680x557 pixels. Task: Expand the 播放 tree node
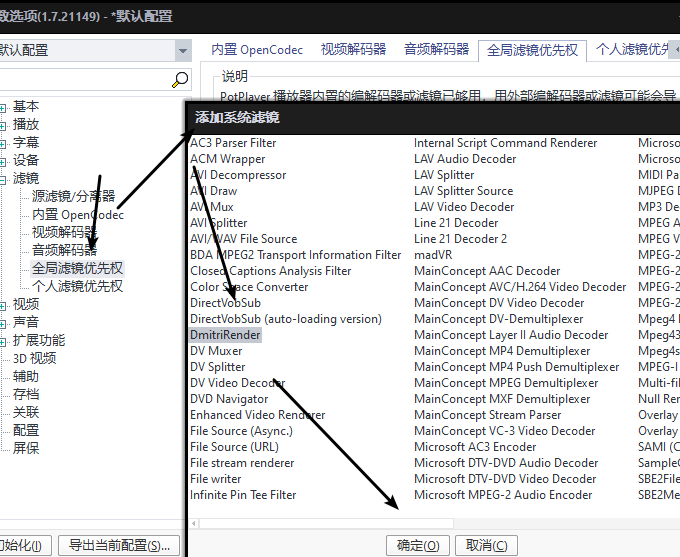coord(3,126)
